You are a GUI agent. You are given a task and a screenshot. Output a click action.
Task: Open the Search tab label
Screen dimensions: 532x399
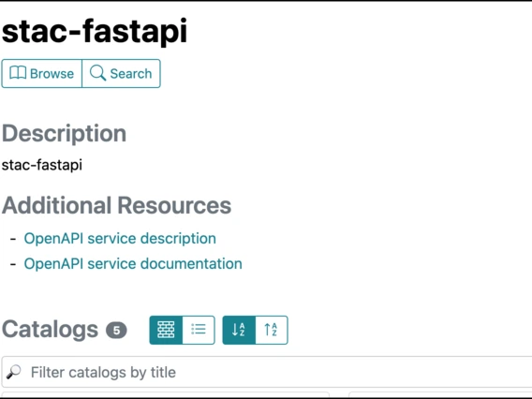tap(130, 74)
